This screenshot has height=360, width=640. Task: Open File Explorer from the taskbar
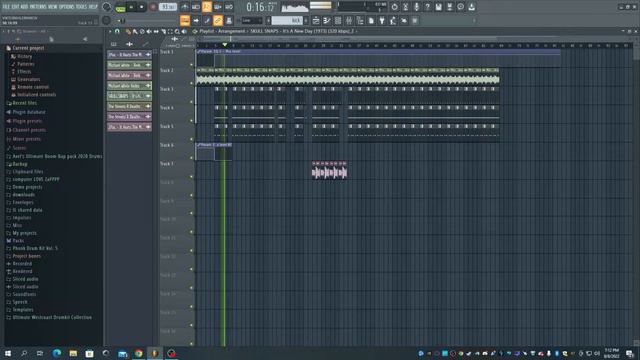73,353
